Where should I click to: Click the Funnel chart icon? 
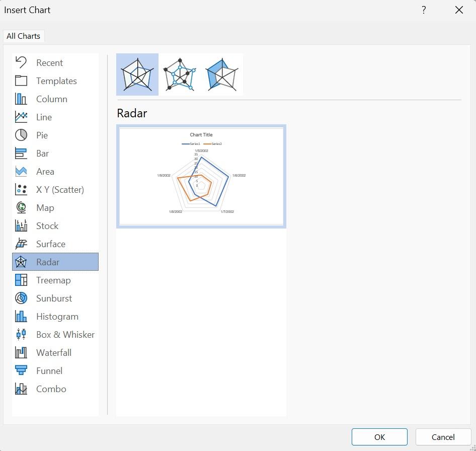click(21, 371)
